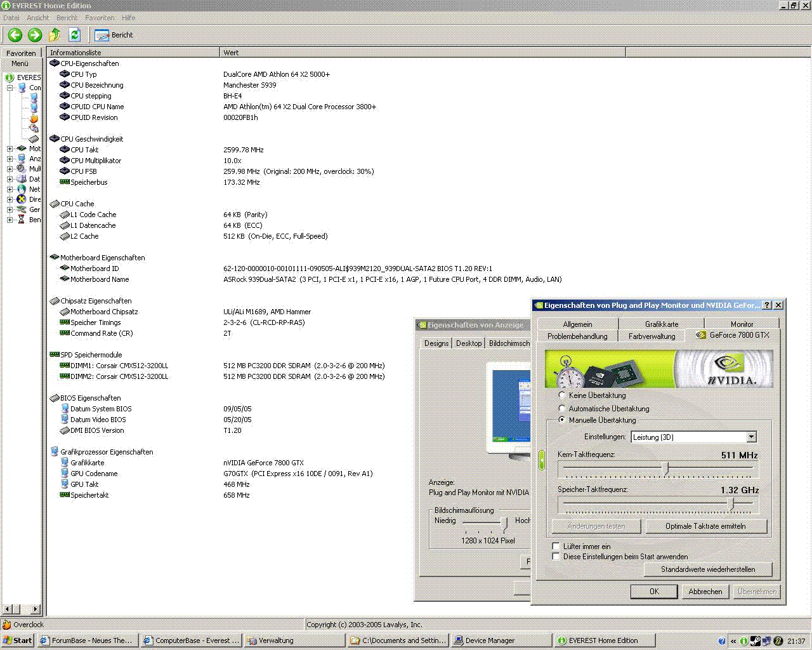The width and height of the screenshot is (812, 650).
Task: Switch to Device Manager taskbar button
Action: click(500, 640)
